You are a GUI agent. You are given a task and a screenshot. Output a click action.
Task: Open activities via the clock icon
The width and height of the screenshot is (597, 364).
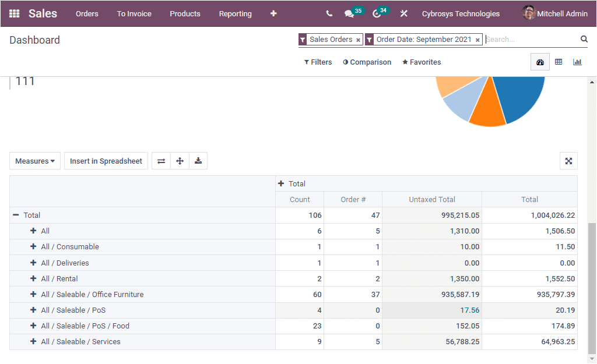375,13
